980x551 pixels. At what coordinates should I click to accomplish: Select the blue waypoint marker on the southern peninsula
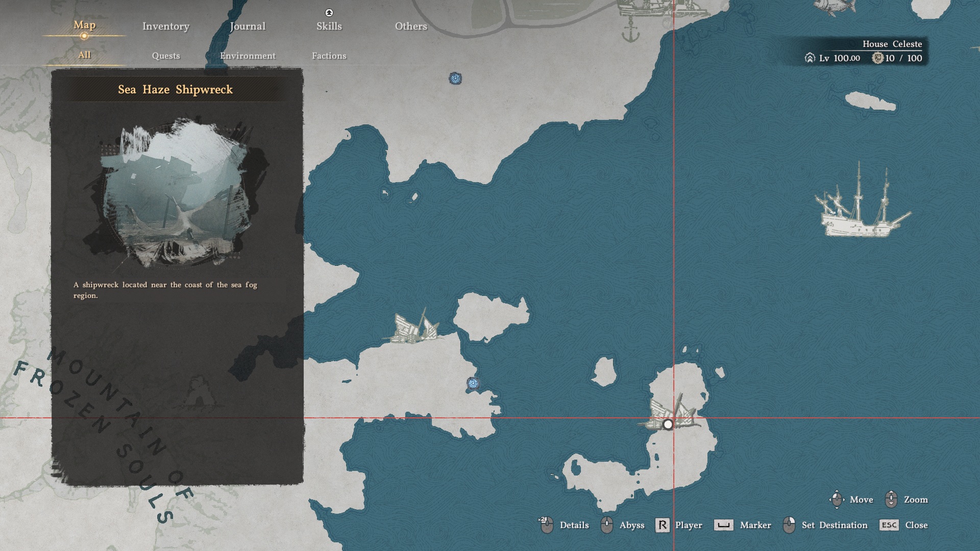click(473, 384)
